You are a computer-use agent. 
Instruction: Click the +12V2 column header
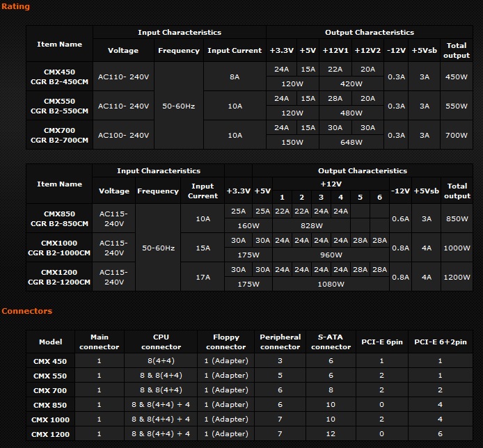tap(367, 51)
